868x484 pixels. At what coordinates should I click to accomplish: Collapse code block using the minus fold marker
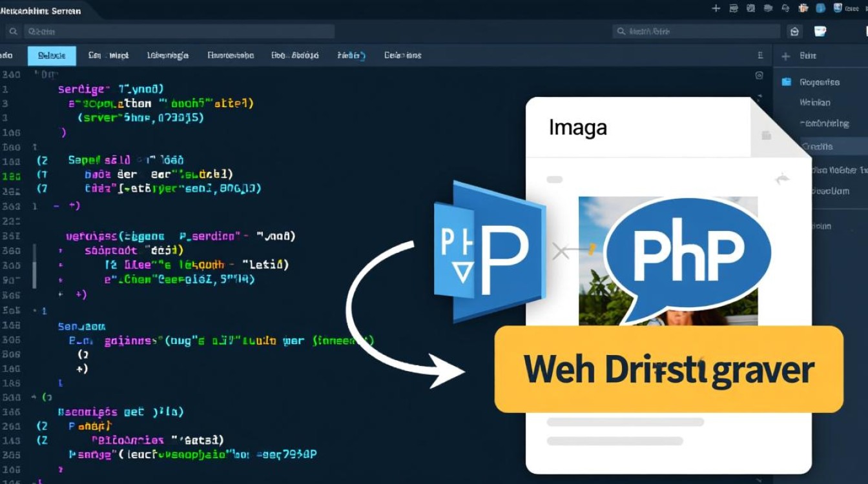coord(57,205)
